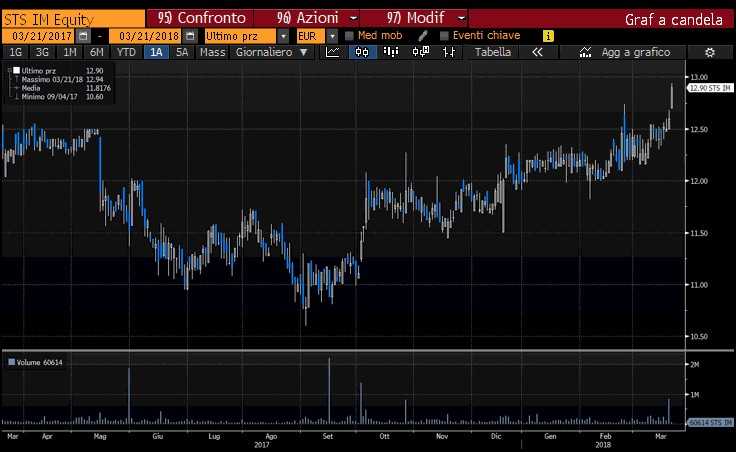736x452 pixels.
Task: Enable the Med mob checkbox
Action: (x=349, y=36)
